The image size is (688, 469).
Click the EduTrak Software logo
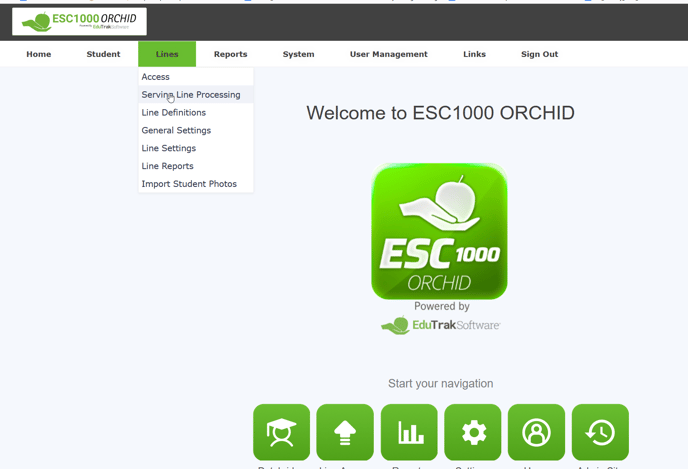[x=440, y=325]
